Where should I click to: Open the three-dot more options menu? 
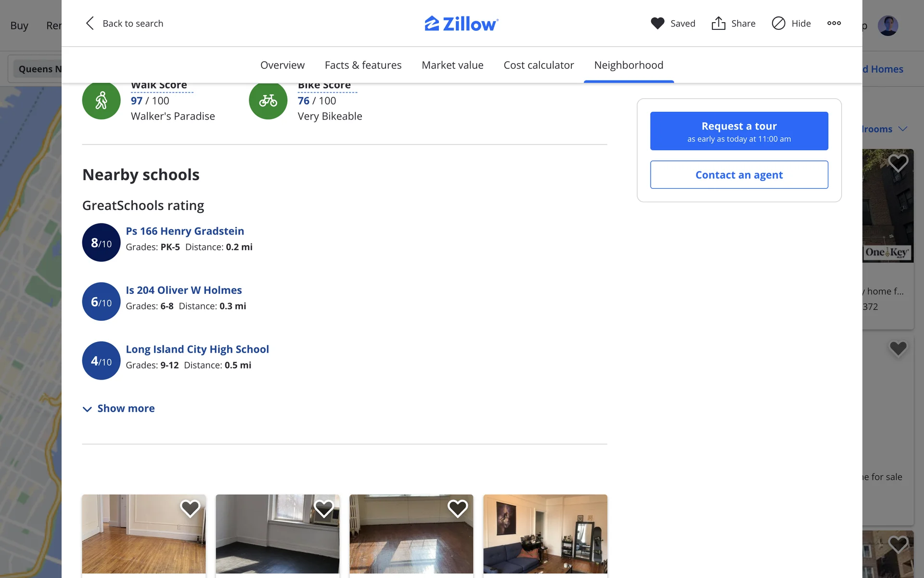pyautogui.click(x=834, y=23)
